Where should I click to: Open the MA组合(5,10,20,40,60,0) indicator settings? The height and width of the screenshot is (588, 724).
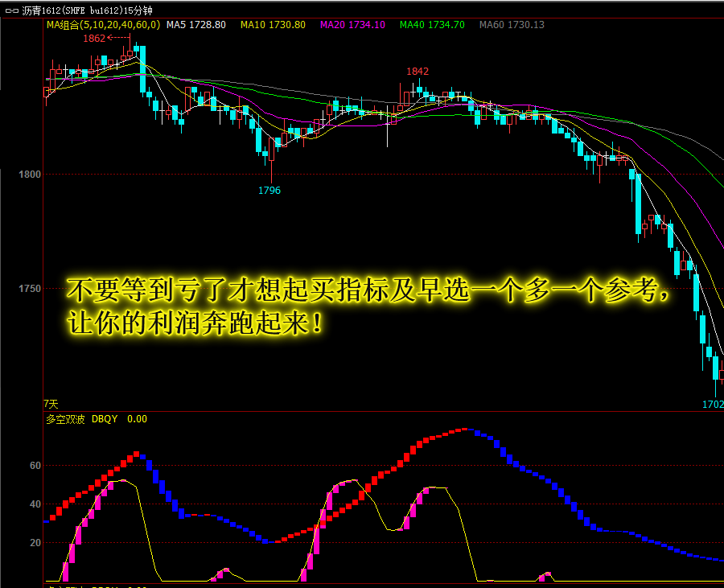[x=103, y=25]
